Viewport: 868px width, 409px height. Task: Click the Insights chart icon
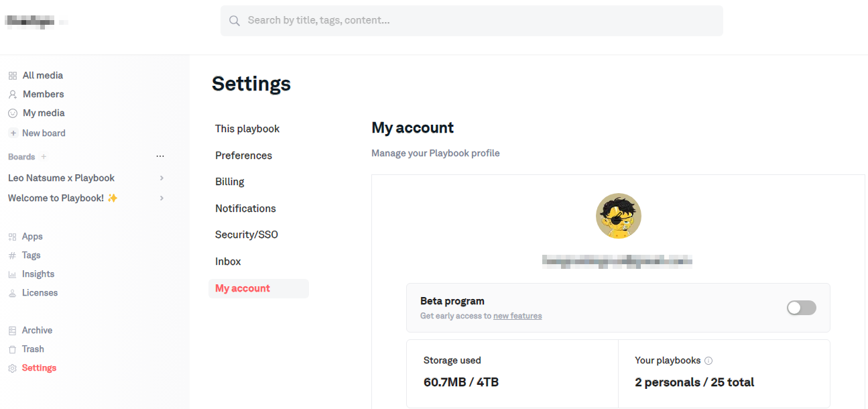coord(12,274)
